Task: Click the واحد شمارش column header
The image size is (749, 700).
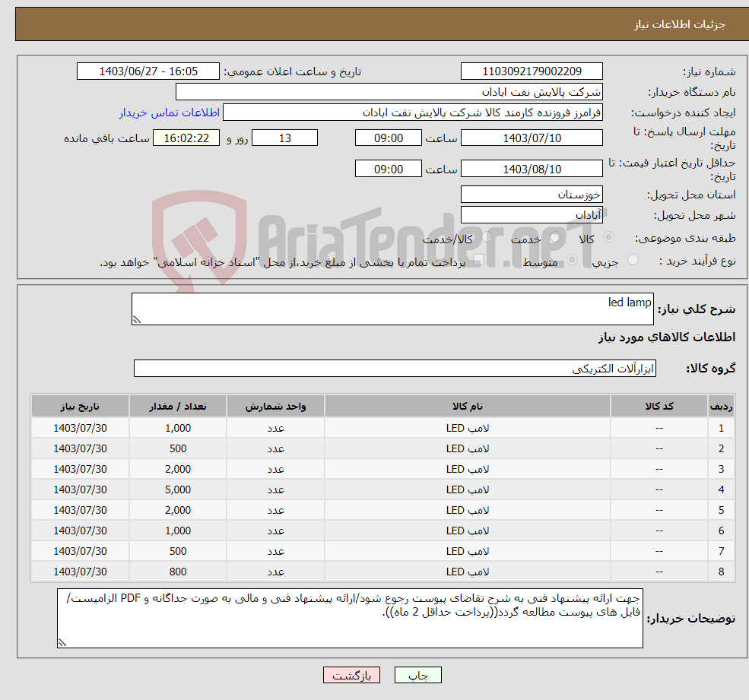Action: point(275,407)
